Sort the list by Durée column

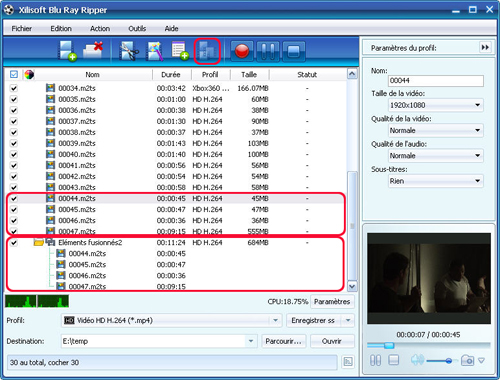coord(171,75)
